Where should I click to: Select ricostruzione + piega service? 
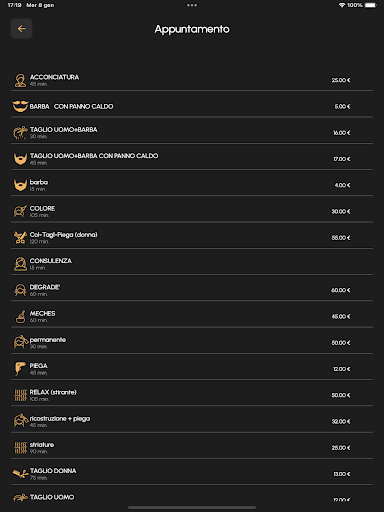192,421
